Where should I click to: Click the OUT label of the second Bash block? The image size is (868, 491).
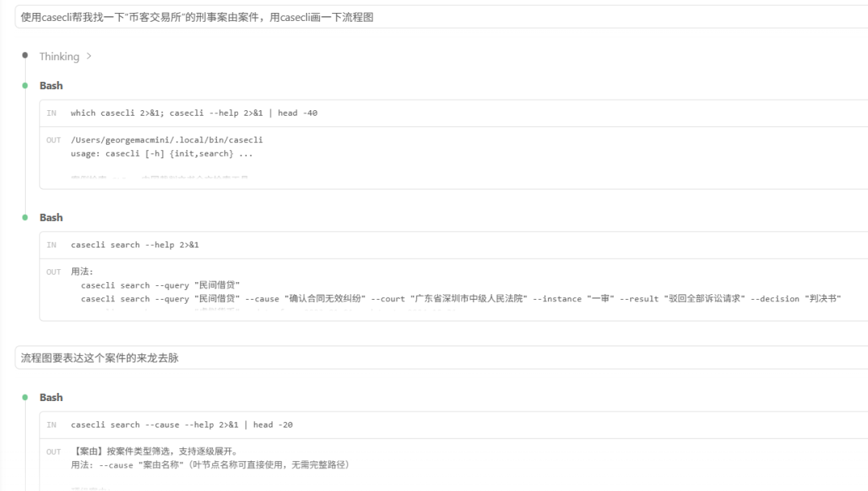click(53, 272)
